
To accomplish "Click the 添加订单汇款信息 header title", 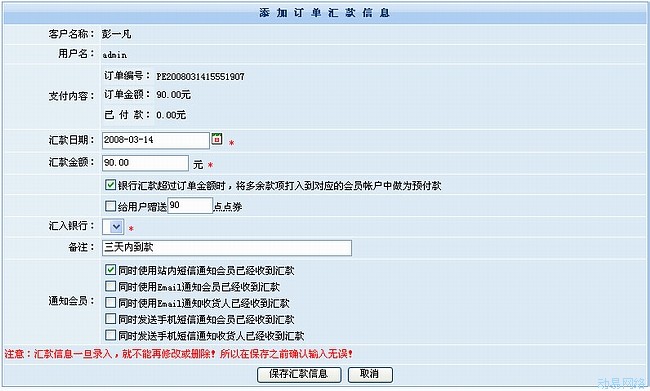I will coord(325,13).
